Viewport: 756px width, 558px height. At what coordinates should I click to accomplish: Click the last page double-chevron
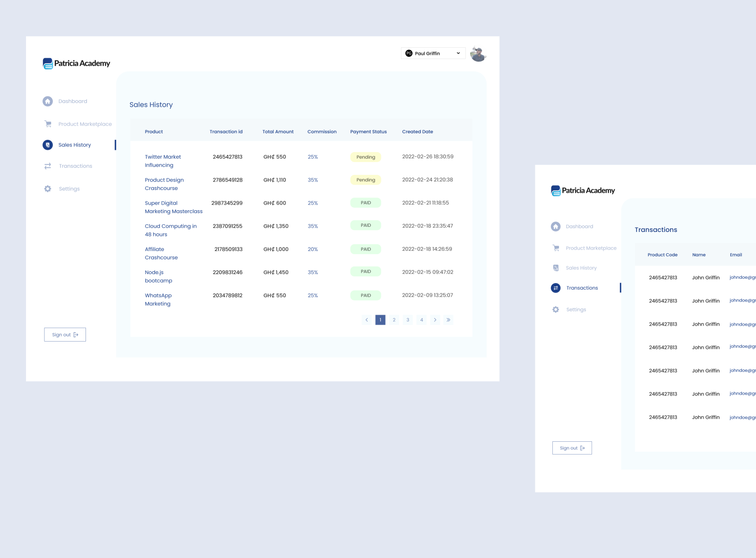click(448, 320)
